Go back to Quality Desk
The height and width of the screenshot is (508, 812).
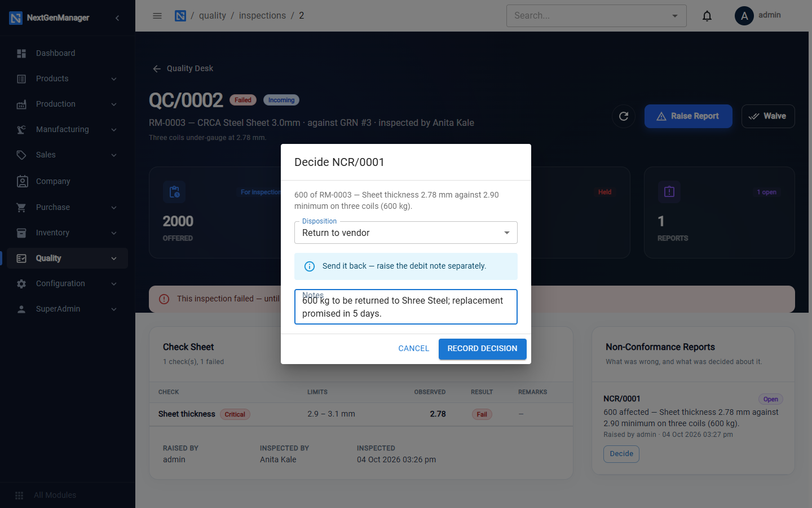tap(183, 68)
